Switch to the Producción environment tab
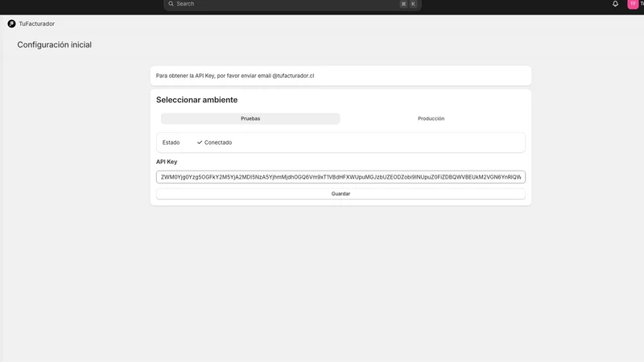Viewport: 644px width, 362px height. pyautogui.click(x=431, y=118)
